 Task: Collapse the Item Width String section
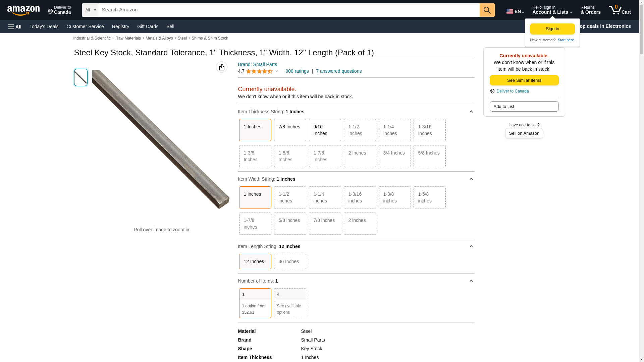(x=471, y=179)
